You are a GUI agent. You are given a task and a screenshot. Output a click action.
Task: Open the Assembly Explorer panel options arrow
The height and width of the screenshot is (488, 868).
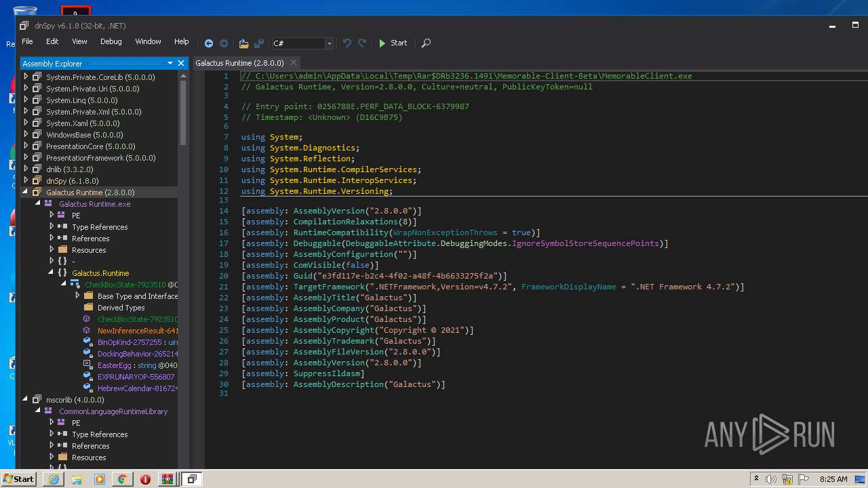[170, 63]
